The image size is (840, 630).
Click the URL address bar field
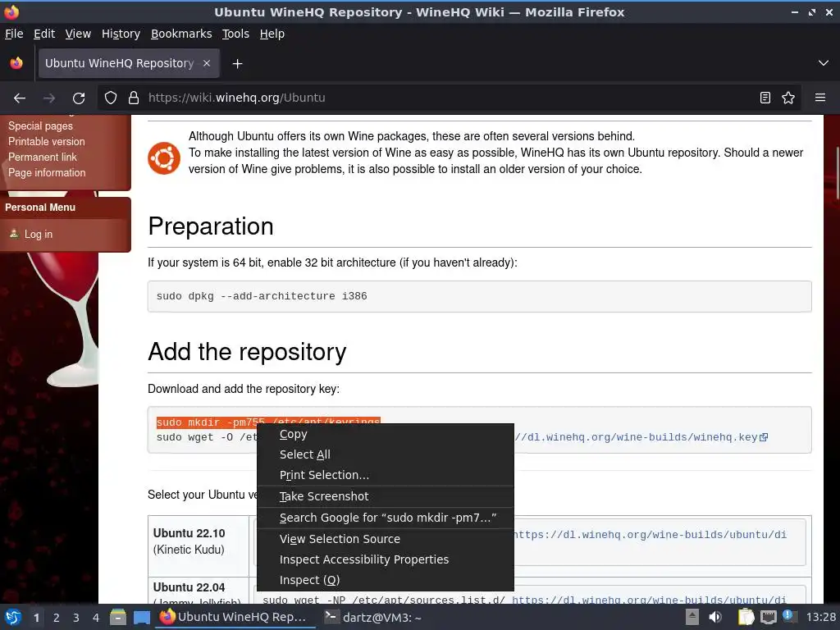tap(450, 98)
